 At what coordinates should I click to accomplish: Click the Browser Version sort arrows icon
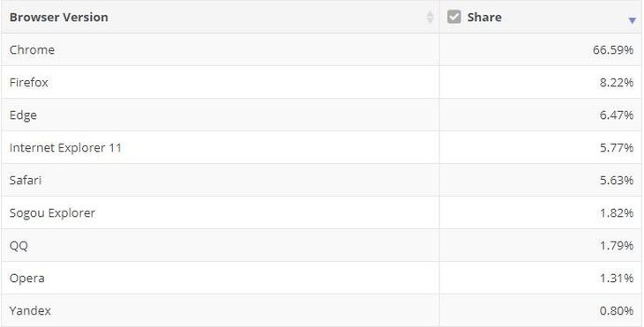(x=430, y=18)
